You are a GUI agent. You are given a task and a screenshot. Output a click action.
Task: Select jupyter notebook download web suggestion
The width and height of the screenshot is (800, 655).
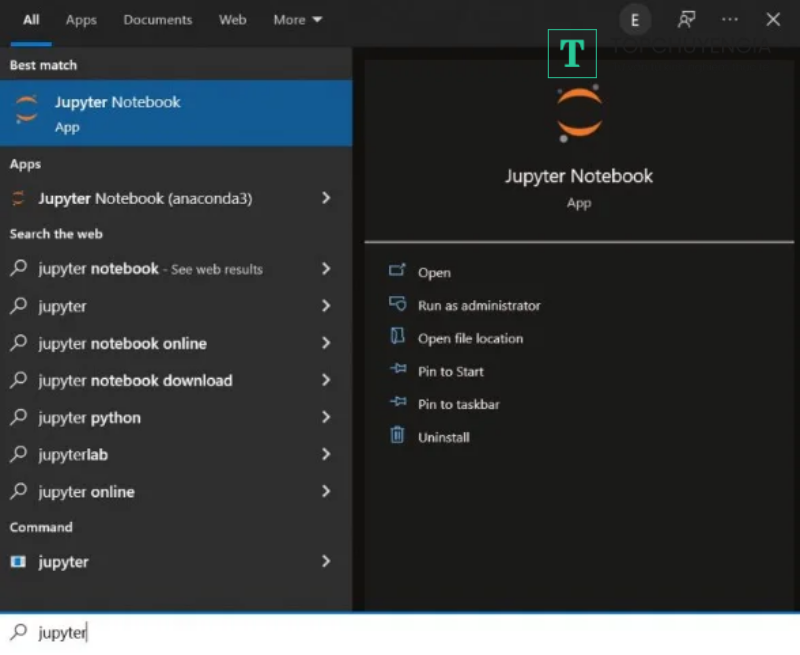click(x=135, y=380)
